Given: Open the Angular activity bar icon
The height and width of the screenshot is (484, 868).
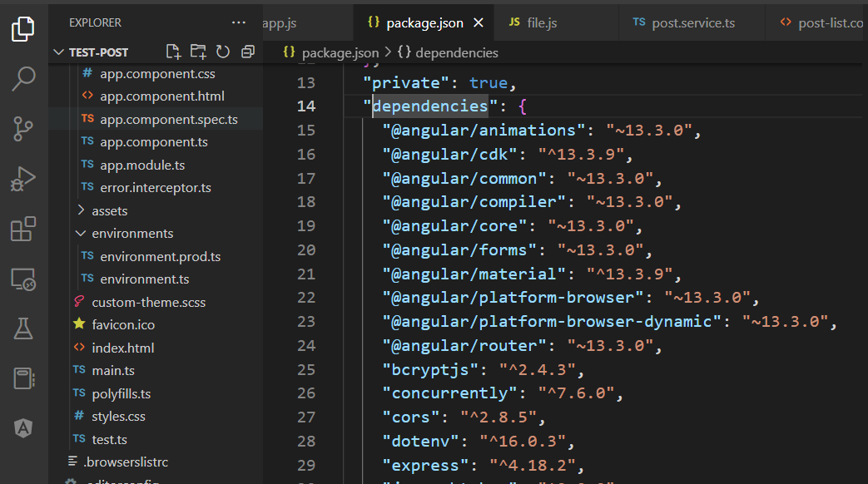Looking at the screenshot, I should point(22,428).
